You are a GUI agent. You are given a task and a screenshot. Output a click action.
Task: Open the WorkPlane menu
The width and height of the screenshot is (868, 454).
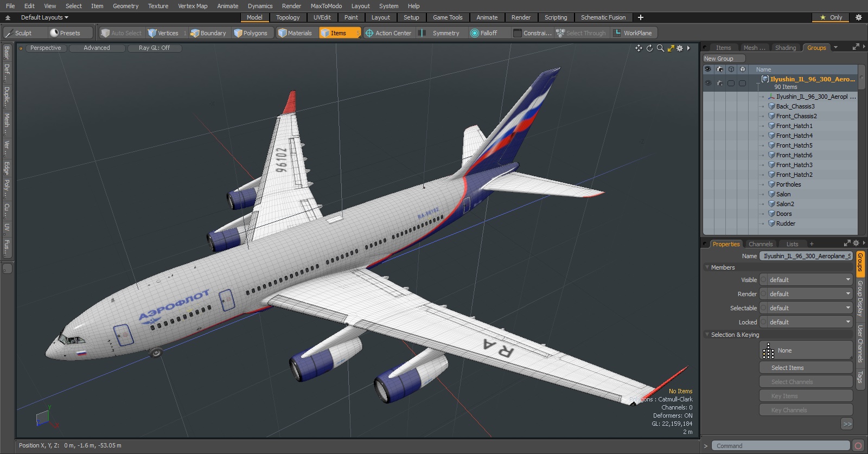(x=633, y=33)
